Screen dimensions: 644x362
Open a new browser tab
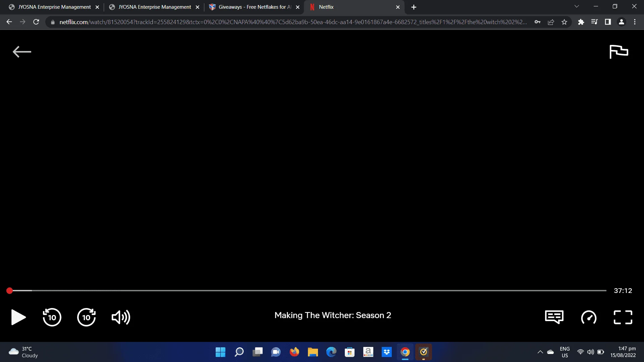click(x=414, y=7)
